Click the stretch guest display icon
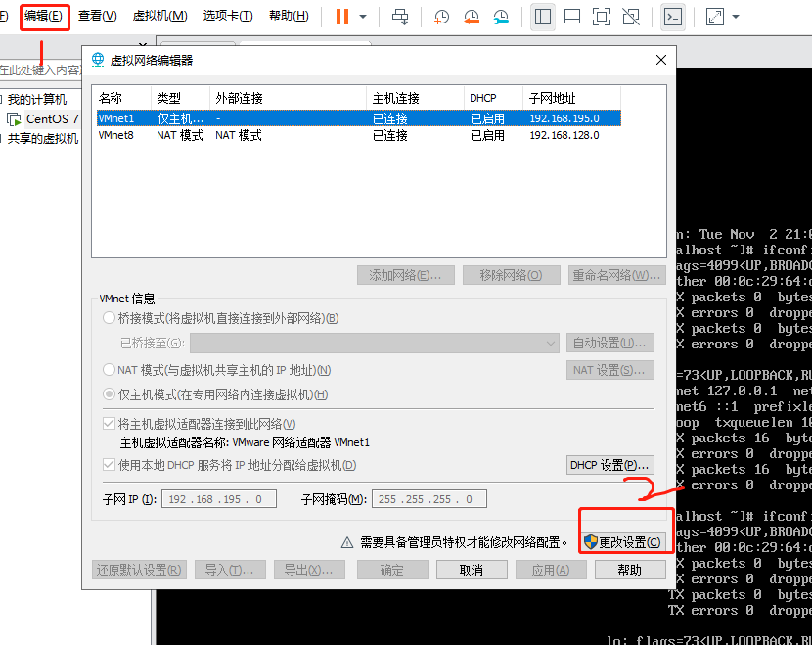This screenshot has height=645, width=812. pos(714,17)
